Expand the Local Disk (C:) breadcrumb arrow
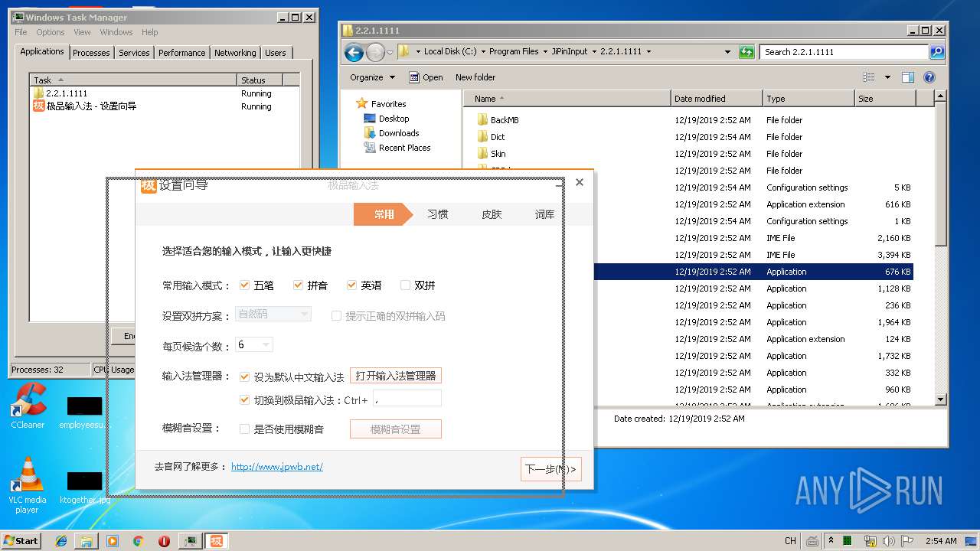The width and height of the screenshot is (980, 551). coord(483,52)
